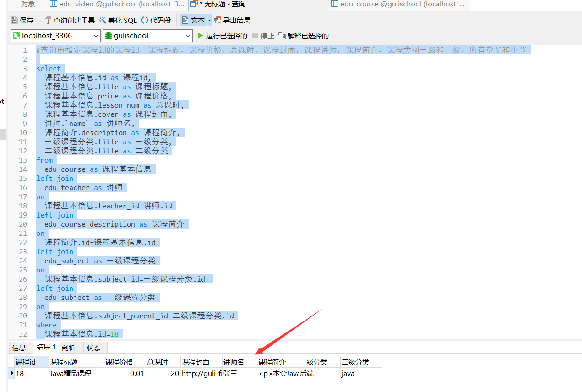Click 课程基本信息.teacher_id=讲师.id in the editor
This screenshot has width=582, height=392.
(109, 206)
